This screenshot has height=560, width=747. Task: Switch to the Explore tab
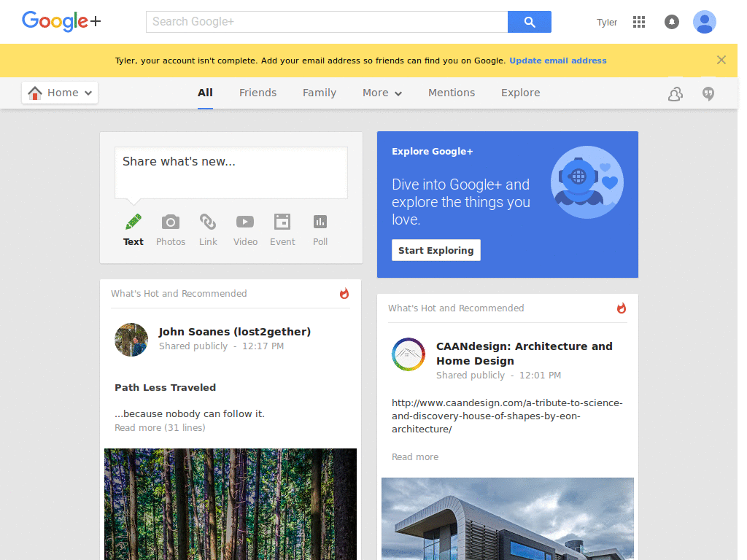(521, 93)
